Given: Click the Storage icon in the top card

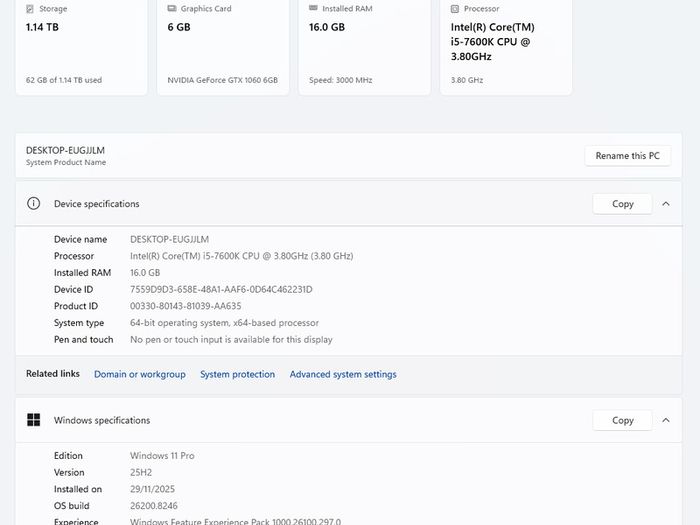Looking at the screenshot, I should click(30, 8).
